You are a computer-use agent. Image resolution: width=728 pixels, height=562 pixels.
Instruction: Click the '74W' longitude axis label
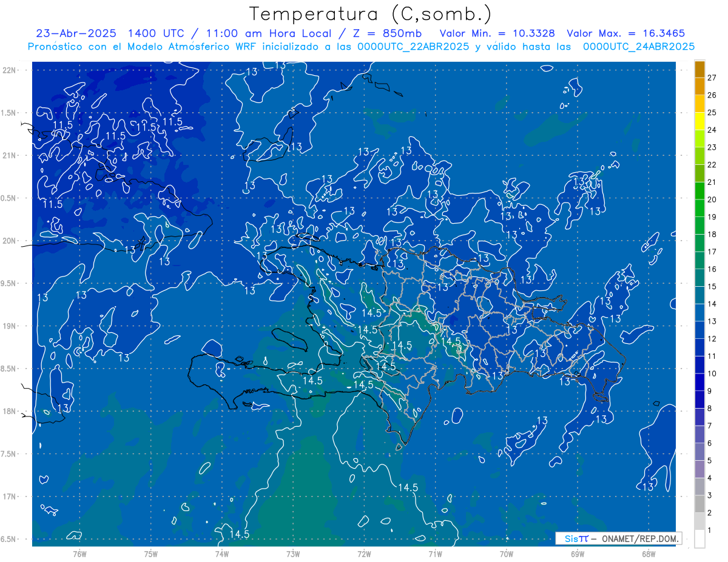[222, 554]
